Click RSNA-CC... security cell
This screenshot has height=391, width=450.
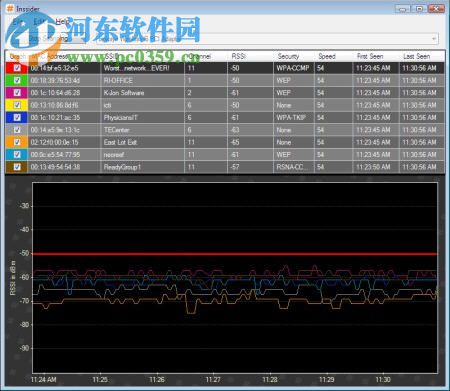294,167
